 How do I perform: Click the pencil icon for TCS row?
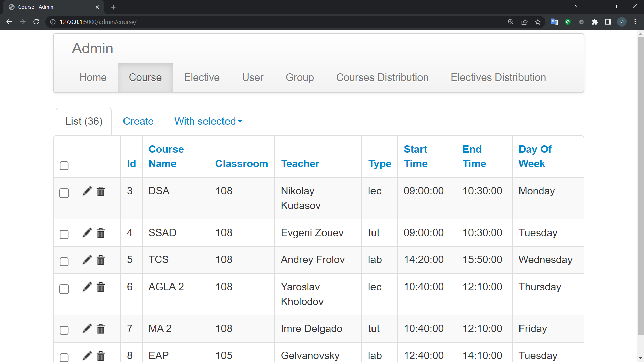(87, 260)
